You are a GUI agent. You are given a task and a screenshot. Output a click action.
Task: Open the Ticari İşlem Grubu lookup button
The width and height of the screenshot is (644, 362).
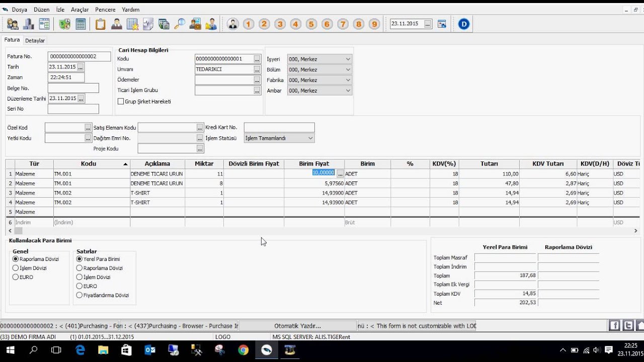click(257, 90)
